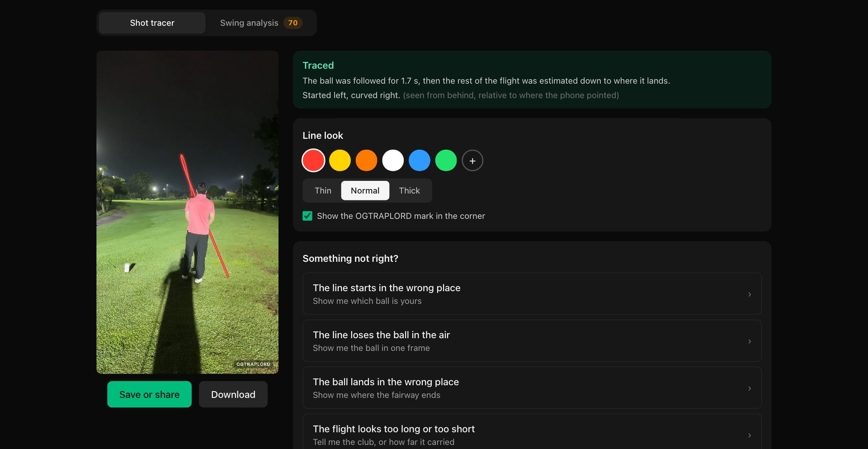Image resolution: width=868 pixels, height=449 pixels.
Task: Click chevron on line starts wrong place row
Action: coord(750,294)
